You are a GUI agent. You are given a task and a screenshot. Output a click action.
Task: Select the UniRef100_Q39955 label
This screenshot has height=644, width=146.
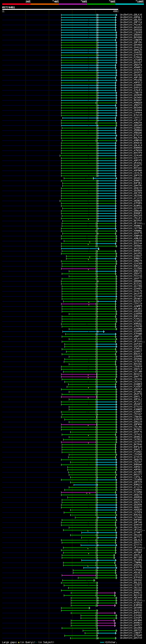point(131,331)
